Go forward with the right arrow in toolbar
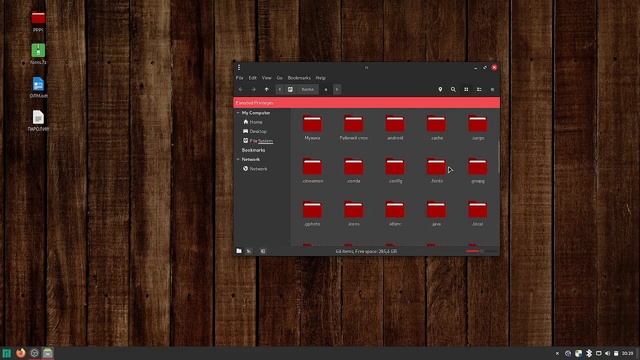640x360 pixels. point(253,89)
